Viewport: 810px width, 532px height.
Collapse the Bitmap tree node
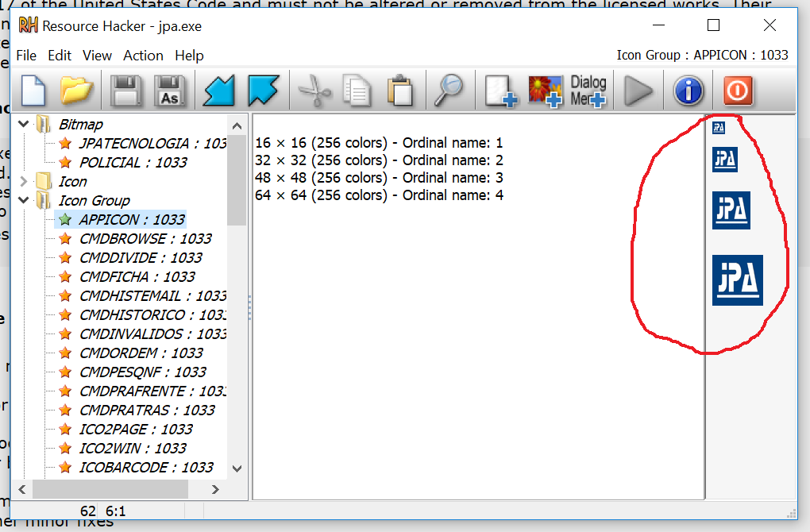coord(23,124)
